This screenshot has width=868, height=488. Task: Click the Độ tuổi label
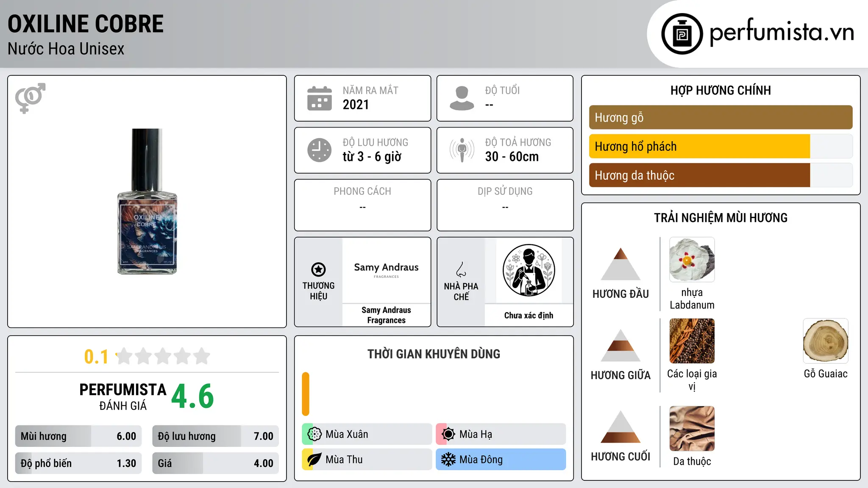pyautogui.click(x=502, y=90)
